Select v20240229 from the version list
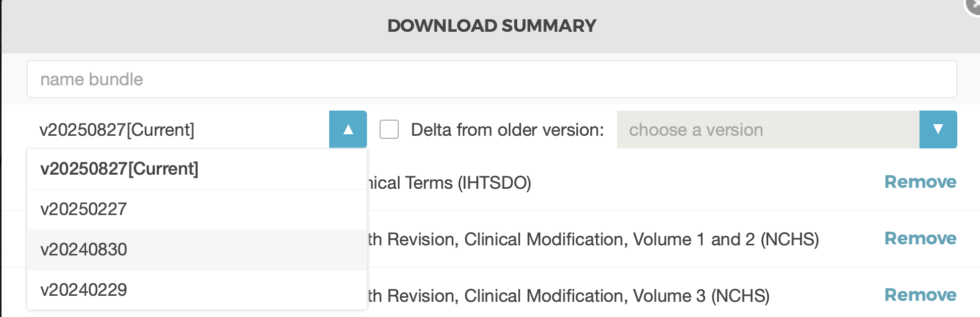 click(84, 290)
